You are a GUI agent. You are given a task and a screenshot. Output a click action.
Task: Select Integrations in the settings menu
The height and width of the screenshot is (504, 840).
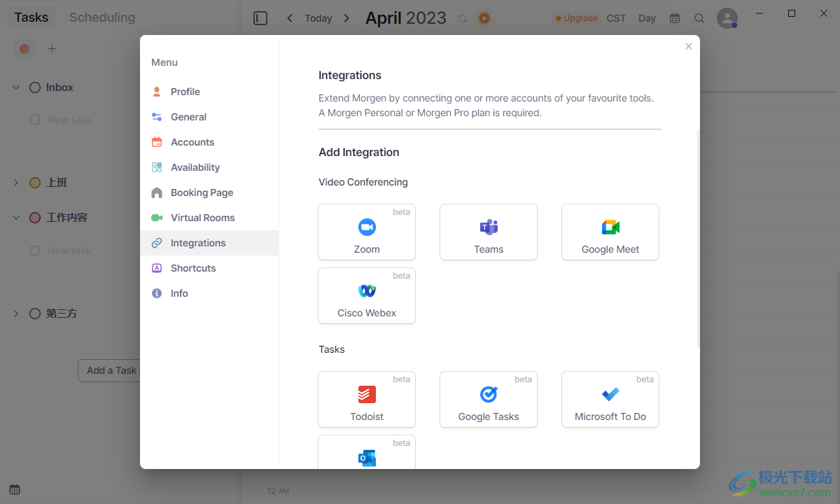point(209,243)
